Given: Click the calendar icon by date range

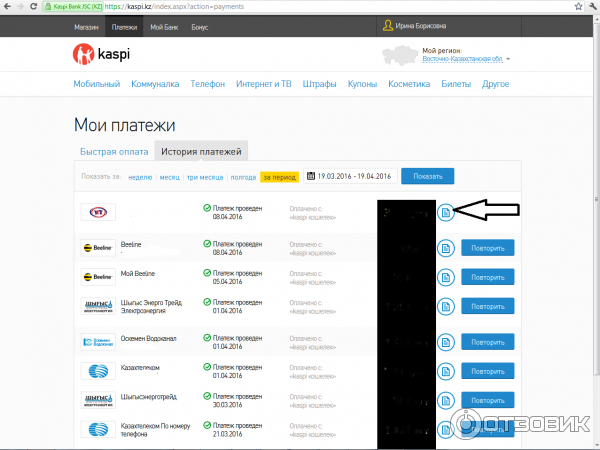Looking at the screenshot, I should tap(310, 176).
